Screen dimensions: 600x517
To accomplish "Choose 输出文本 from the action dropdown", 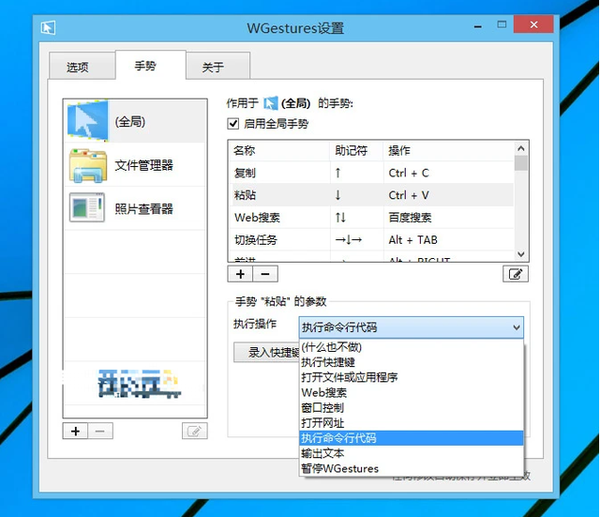I will pyautogui.click(x=411, y=453).
